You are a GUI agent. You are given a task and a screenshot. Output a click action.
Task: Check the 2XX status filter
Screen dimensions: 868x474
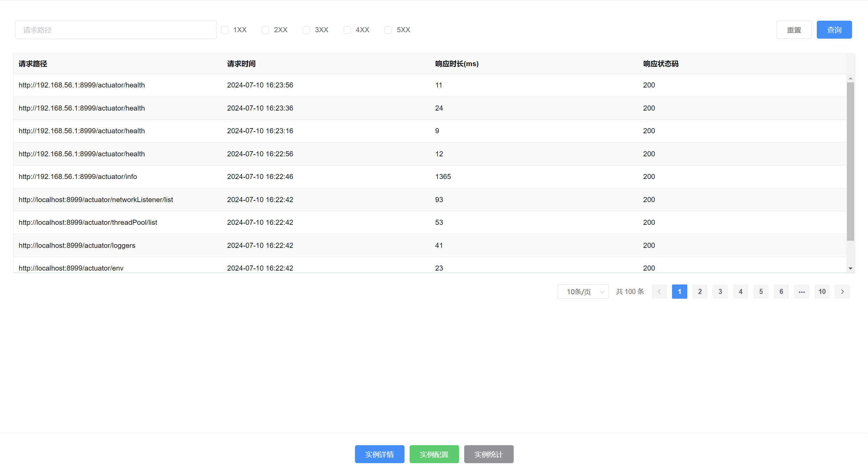point(265,30)
